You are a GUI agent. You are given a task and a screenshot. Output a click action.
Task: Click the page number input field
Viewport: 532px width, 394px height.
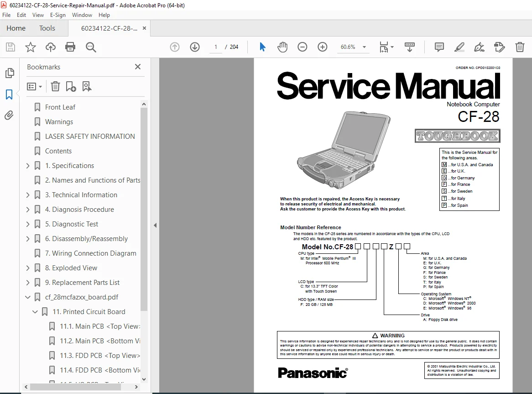pos(215,47)
